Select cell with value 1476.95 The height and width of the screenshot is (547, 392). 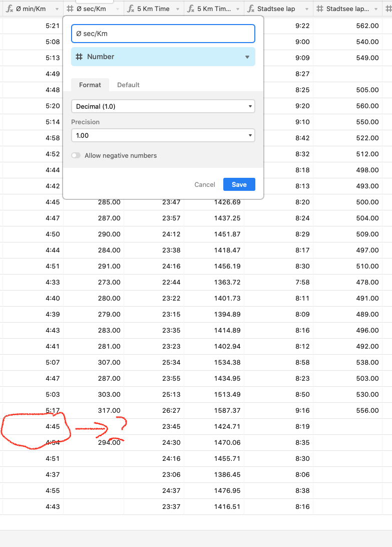[x=214, y=490]
